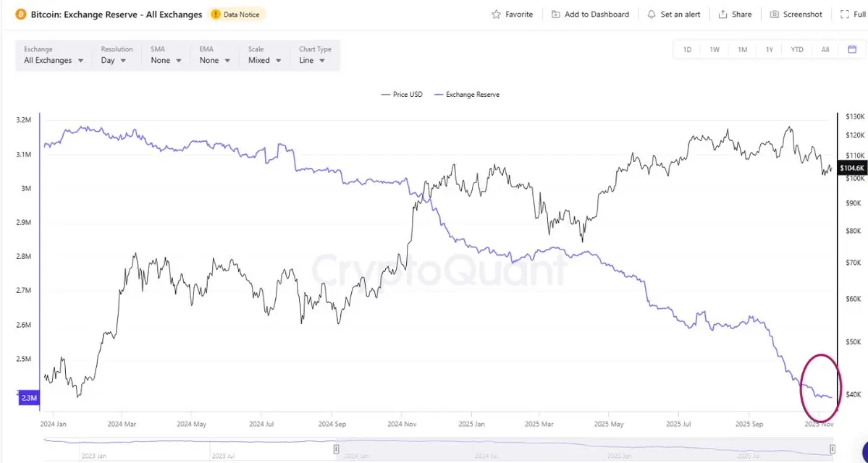This screenshot has width=868, height=463.
Task: Click the $104.6K current price label
Action: point(850,168)
